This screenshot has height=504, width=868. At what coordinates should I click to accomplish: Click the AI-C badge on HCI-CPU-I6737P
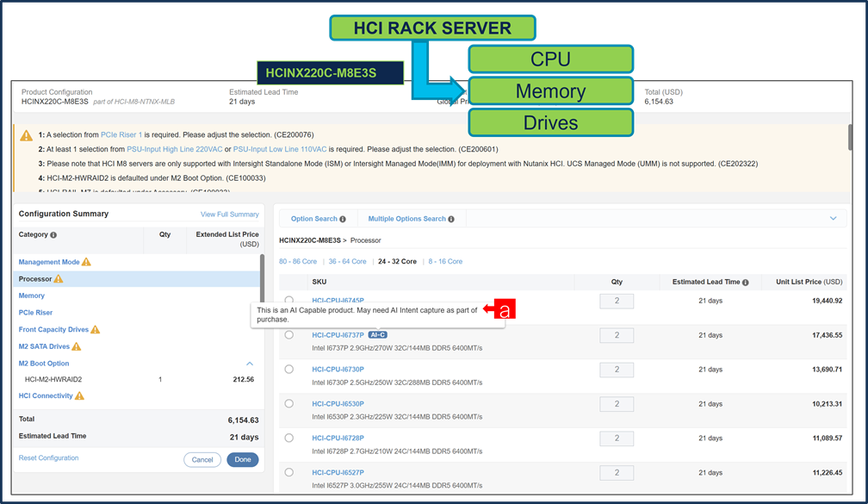pyautogui.click(x=377, y=335)
